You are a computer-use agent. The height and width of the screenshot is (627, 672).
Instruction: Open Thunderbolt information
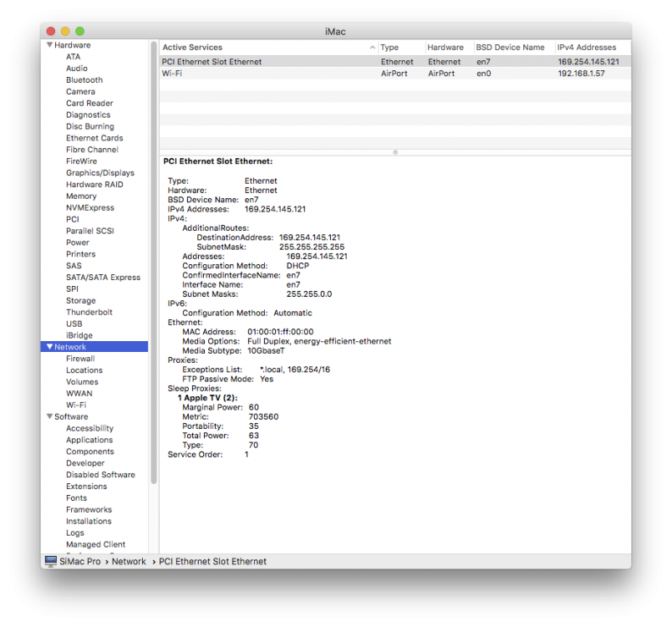click(89, 312)
